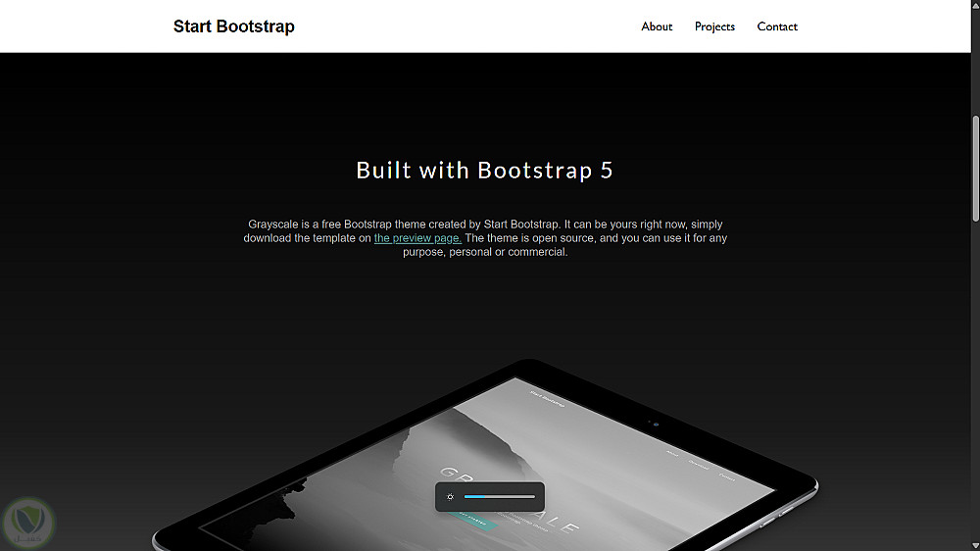Open the Projects nav item
This screenshot has height=551, width=980.
tap(714, 26)
